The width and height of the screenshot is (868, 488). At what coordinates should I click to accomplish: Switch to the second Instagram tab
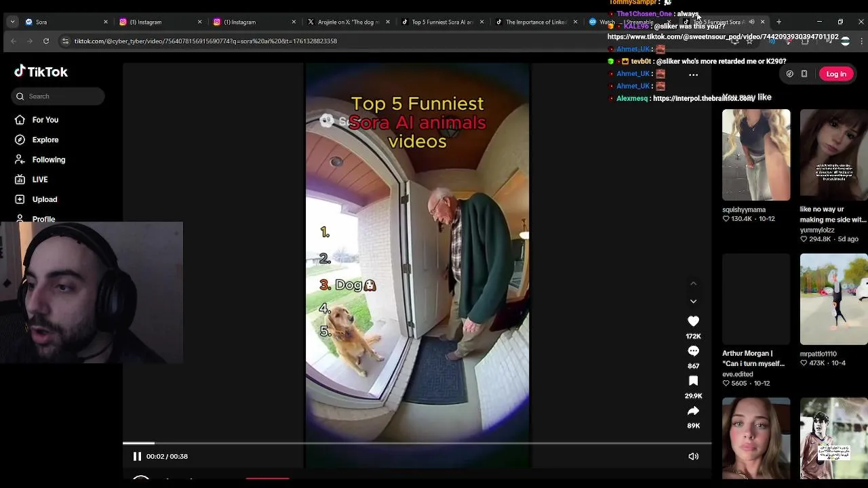click(254, 22)
